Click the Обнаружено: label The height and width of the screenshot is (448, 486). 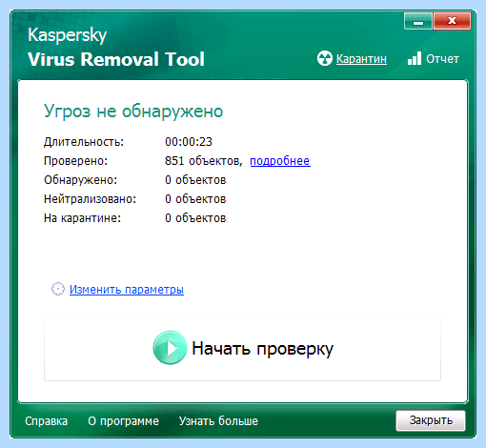tap(80, 180)
